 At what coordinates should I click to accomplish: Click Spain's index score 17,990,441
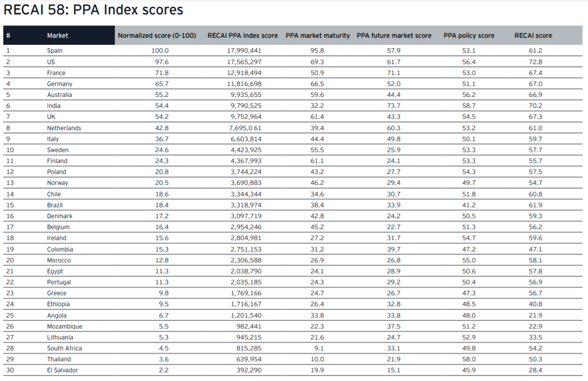tap(242, 51)
